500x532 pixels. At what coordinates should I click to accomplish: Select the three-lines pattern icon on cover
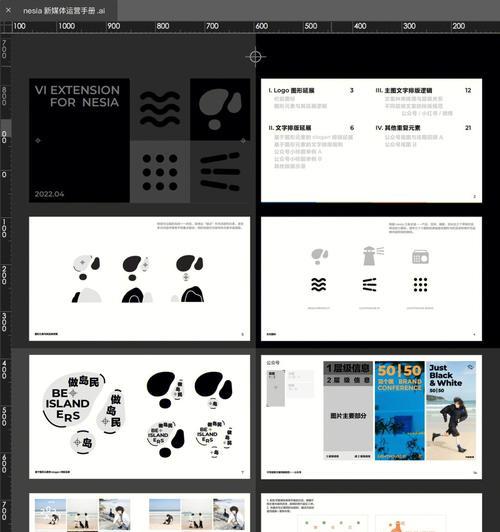[x=220, y=172]
